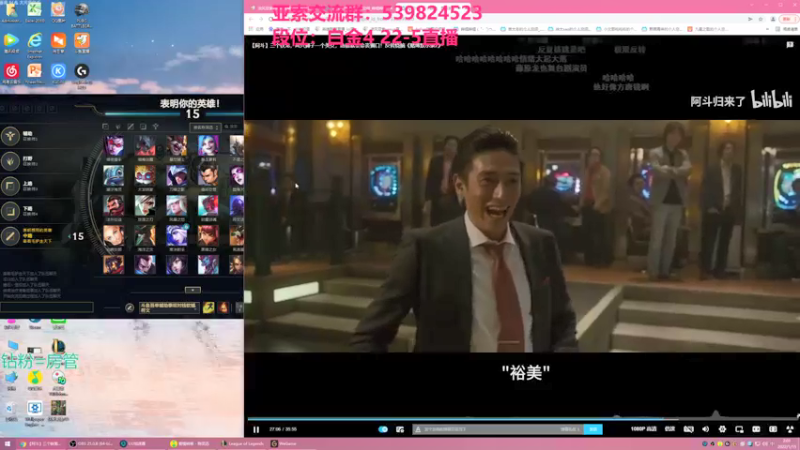Viewport: 800px width, 450px height.
Task: Enter fullscreen via last player icon
Action: click(x=790, y=430)
